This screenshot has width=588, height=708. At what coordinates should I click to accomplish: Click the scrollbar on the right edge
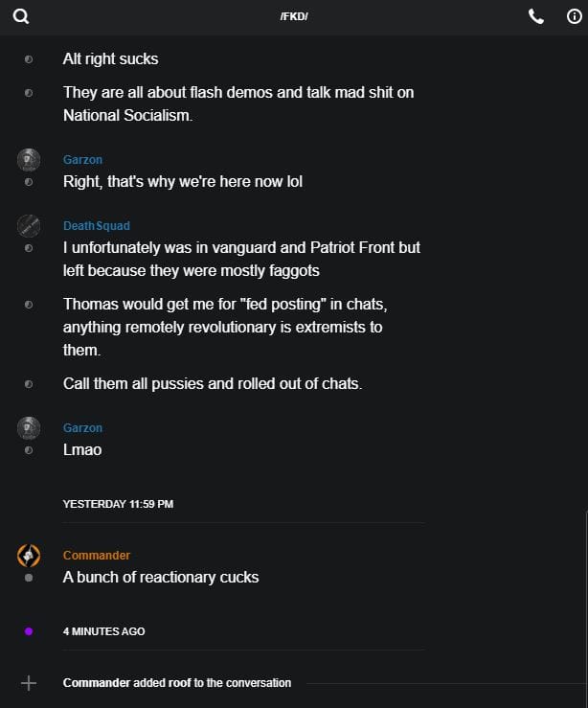(585, 604)
